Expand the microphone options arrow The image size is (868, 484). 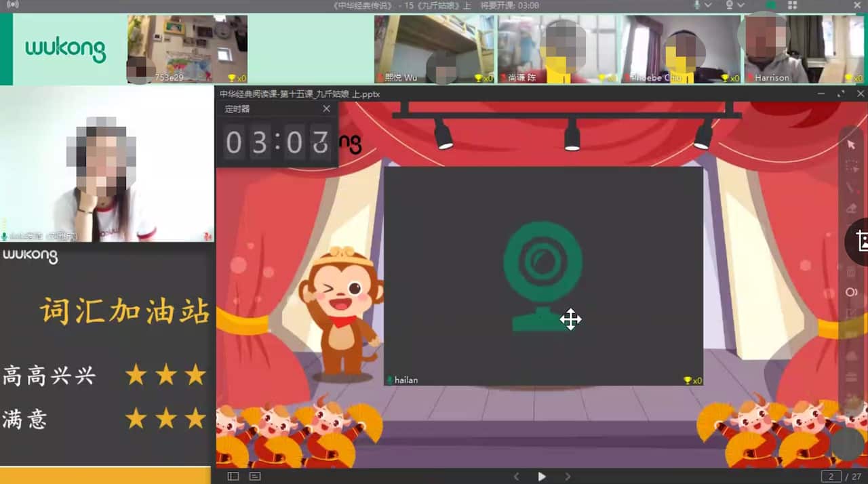[x=708, y=5]
